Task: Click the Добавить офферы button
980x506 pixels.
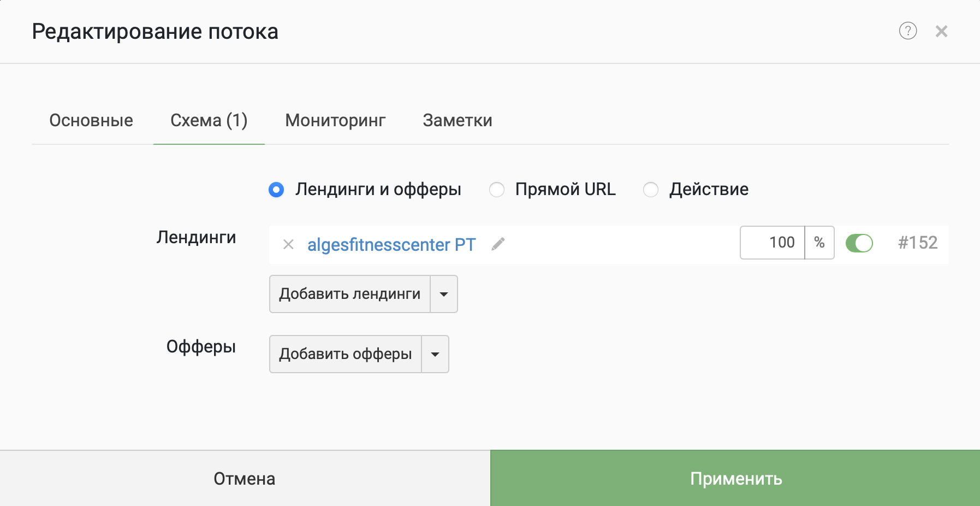Action: click(346, 354)
